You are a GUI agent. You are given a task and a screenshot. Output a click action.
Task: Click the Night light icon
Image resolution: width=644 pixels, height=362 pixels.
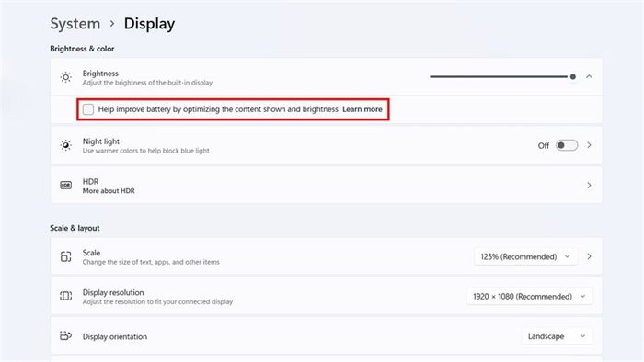pyautogui.click(x=65, y=145)
